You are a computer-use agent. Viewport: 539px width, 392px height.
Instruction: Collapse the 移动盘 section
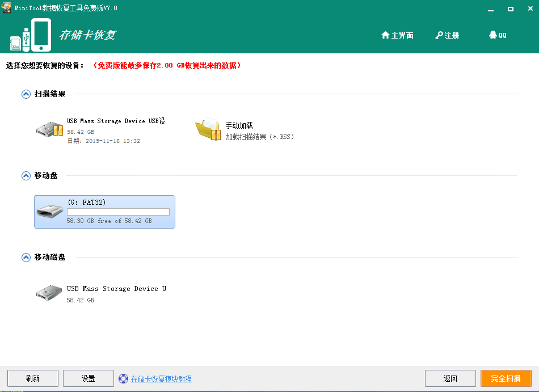26,175
